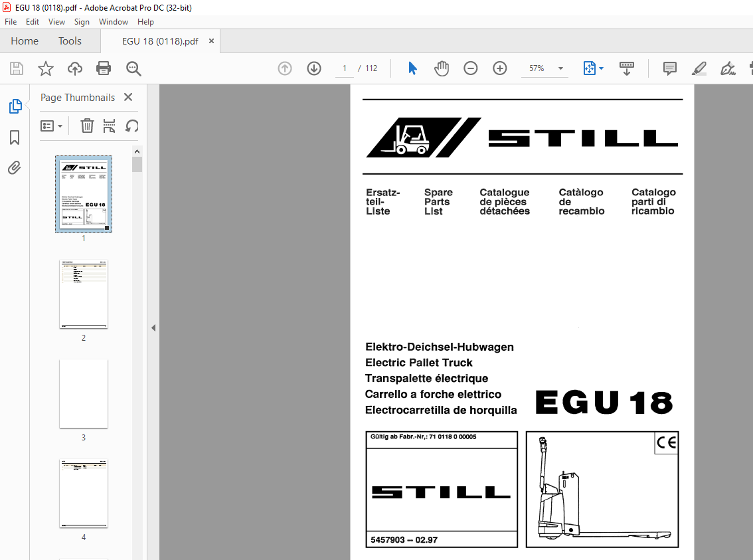Select page 1 thumbnail
Image resolution: width=753 pixels, height=560 pixels.
point(84,194)
